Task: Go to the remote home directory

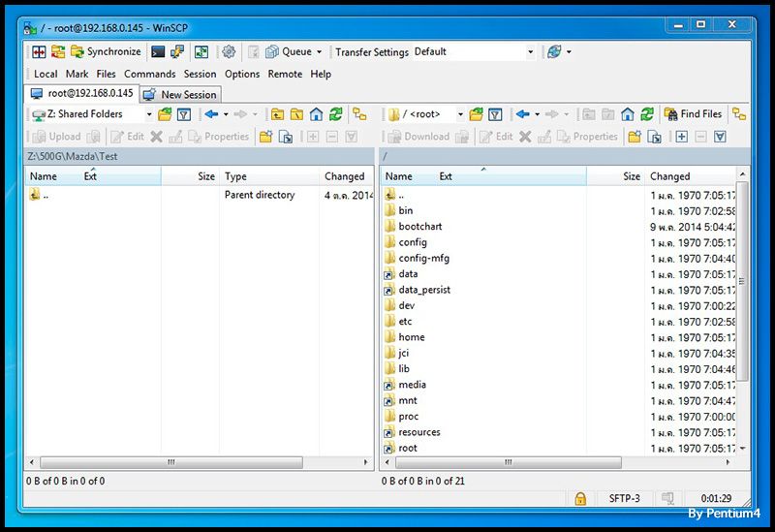Action: tap(627, 114)
